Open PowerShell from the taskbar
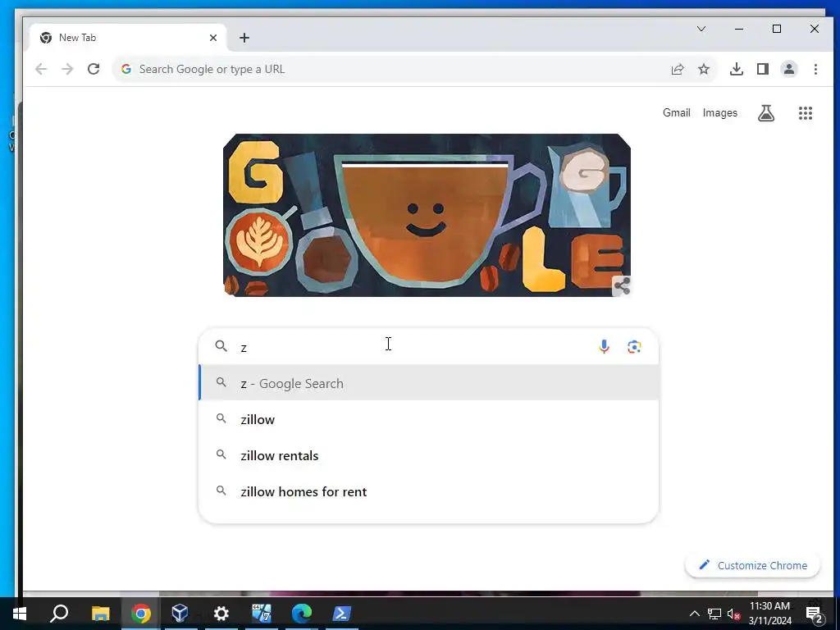The height and width of the screenshot is (630, 840). click(x=341, y=614)
